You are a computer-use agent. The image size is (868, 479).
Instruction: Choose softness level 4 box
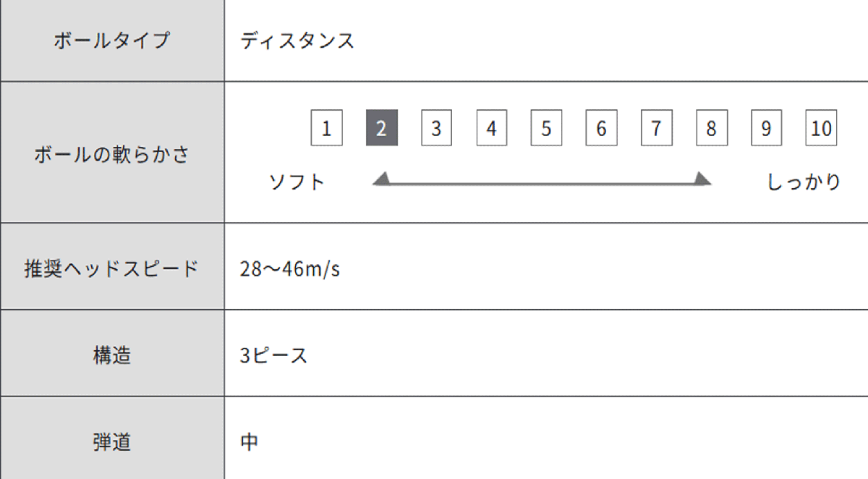[492, 129]
